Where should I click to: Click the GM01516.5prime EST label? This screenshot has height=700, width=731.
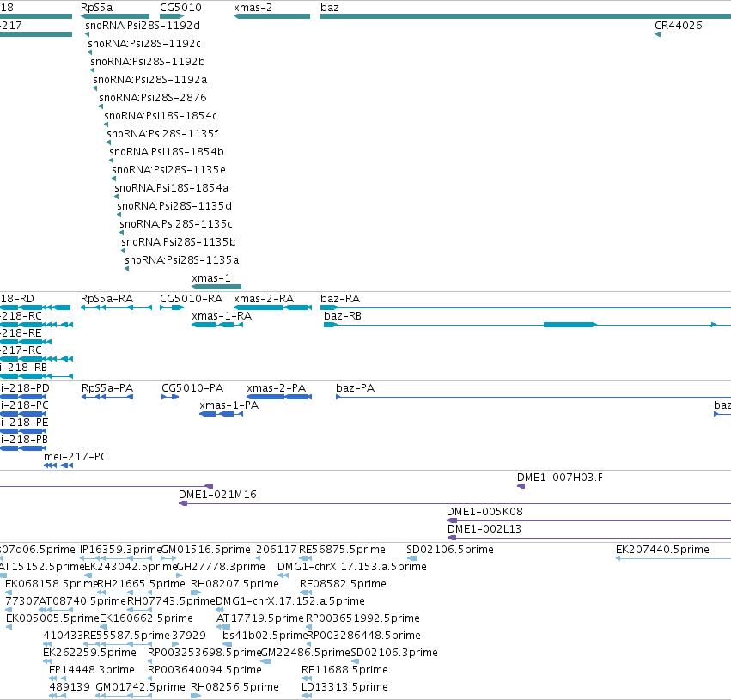click(205, 550)
